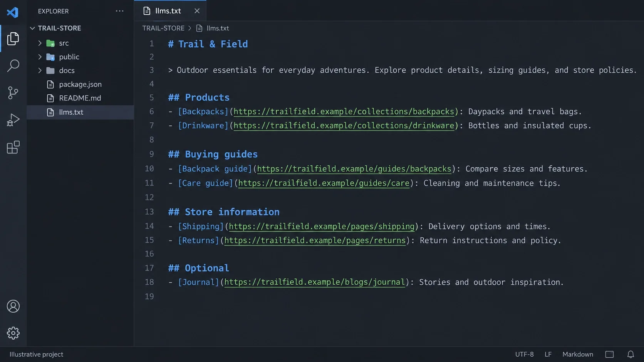Click TRAIL-STORE in the breadcrumb
Image resolution: width=644 pixels, height=362 pixels.
163,28
